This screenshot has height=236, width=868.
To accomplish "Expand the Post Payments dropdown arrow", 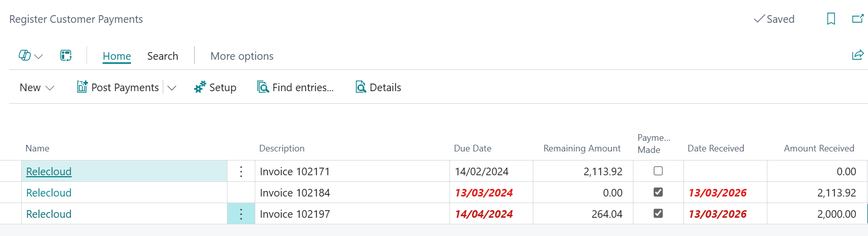I will pyautogui.click(x=172, y=88).
